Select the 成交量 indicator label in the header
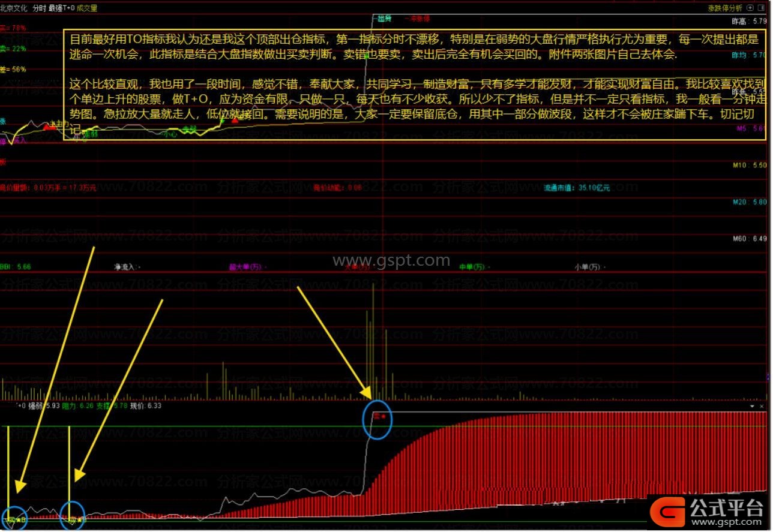The image size is (773, 532). 86,8
